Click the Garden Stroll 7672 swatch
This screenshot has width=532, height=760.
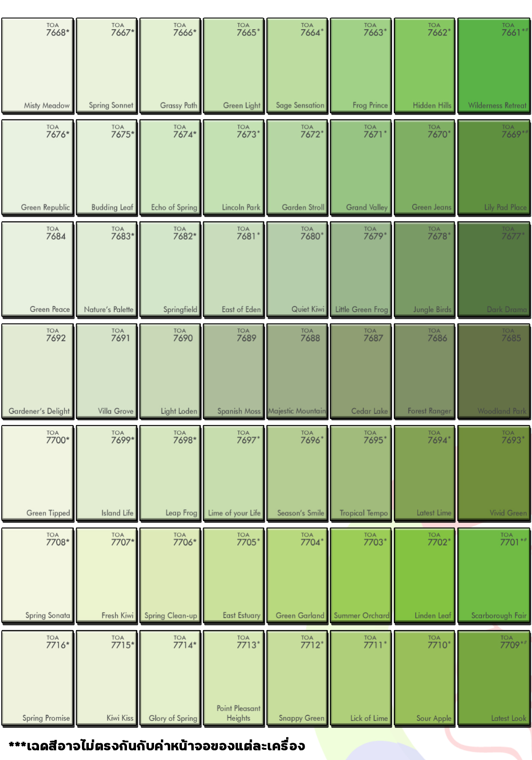tap(297, 168)
